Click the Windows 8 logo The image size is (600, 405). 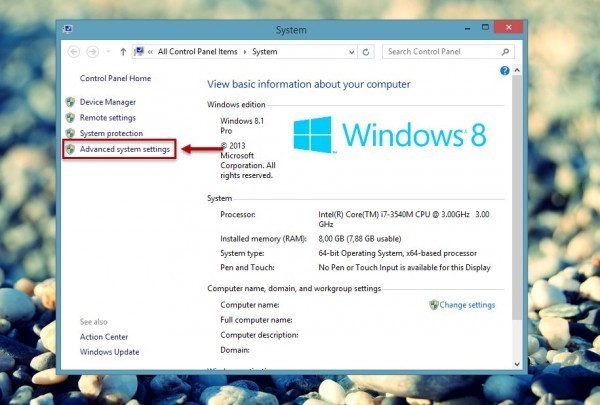(390, 135)
